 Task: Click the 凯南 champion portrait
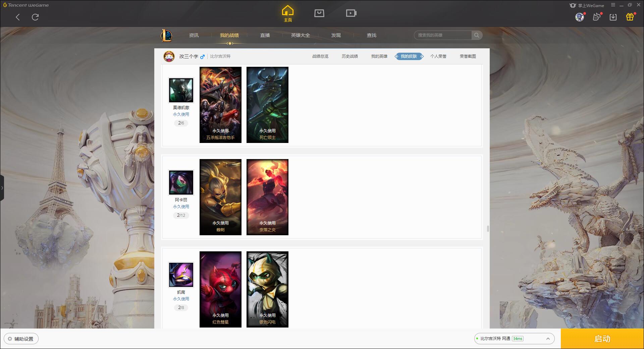click(181, 275)
